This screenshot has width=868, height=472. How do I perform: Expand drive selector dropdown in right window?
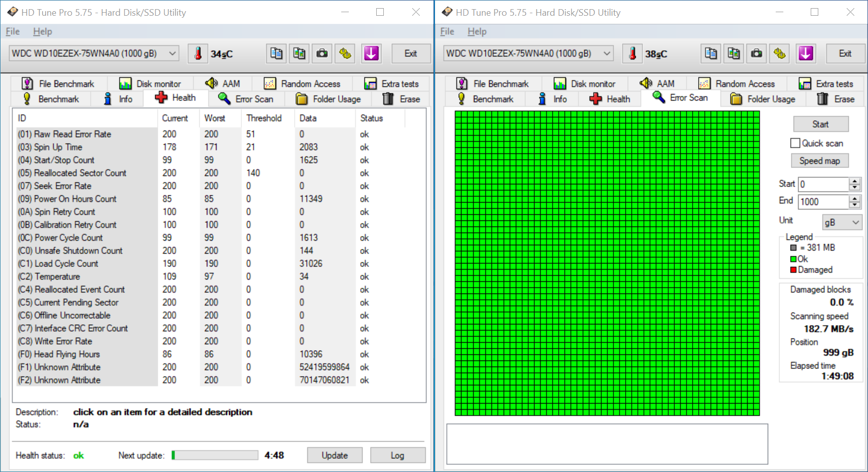[607, 53]
